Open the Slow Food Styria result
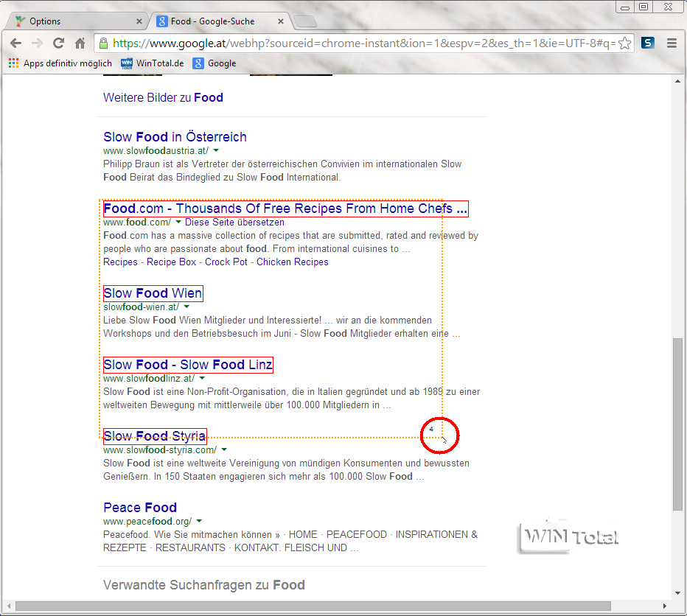Image resolution: width=687 pixels, height=616 pixels. 155,435
